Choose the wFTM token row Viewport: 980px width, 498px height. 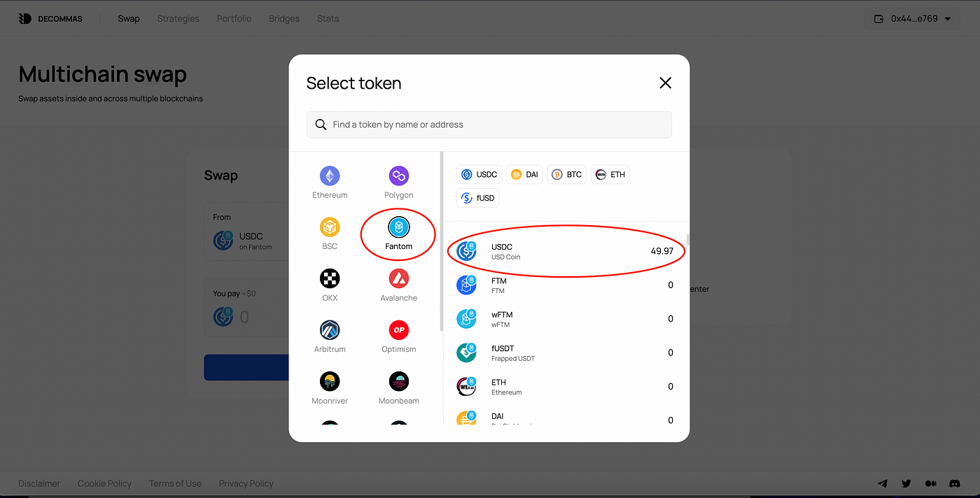click(566, 319)
